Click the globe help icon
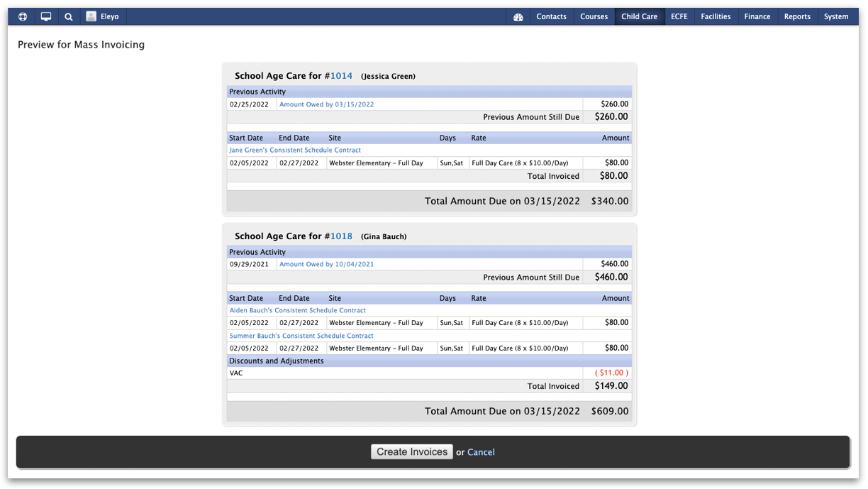The height and width of the screenshot is (489, 868). point(23,16)
